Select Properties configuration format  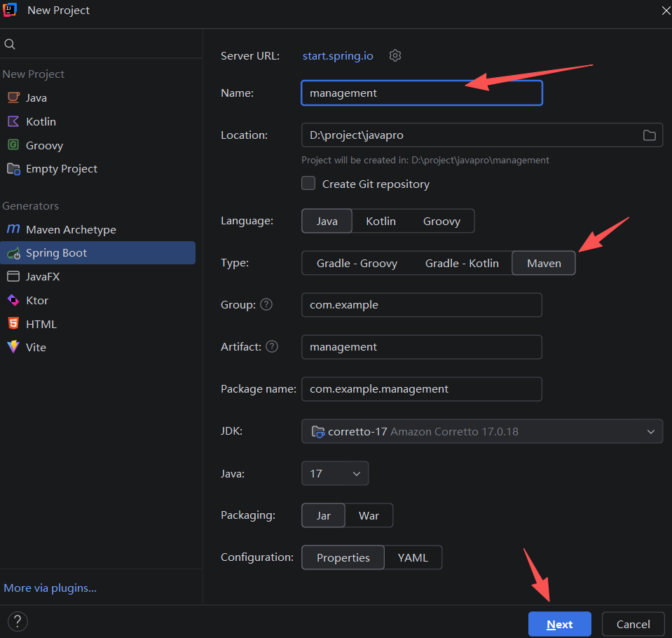[343, 557]
